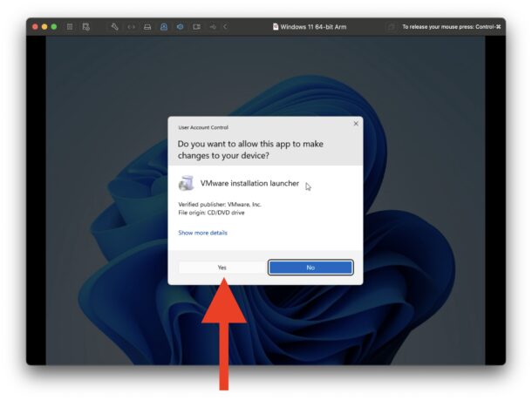Click the VMware installation launcher app icon

(186, 183)
